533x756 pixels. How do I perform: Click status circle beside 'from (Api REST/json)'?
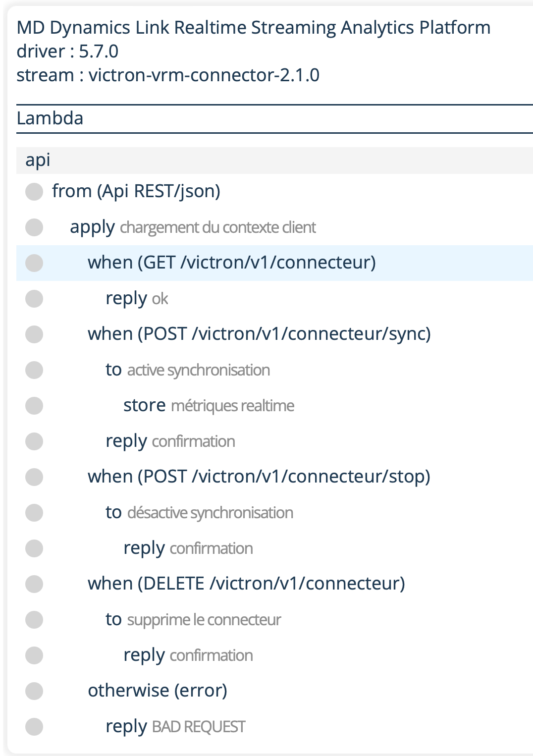click(x=34, y=192)
